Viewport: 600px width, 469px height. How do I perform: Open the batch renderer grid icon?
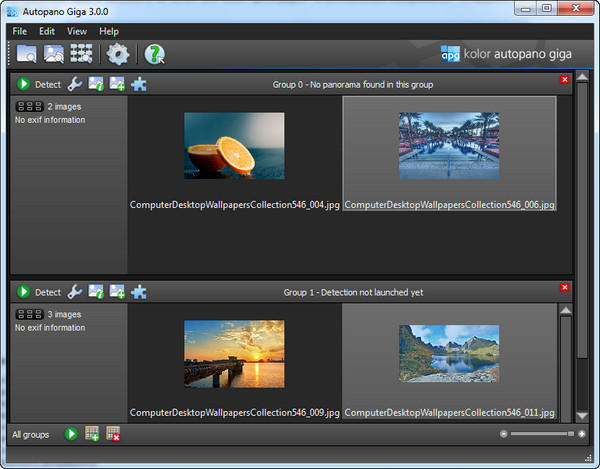pos(81,54)
